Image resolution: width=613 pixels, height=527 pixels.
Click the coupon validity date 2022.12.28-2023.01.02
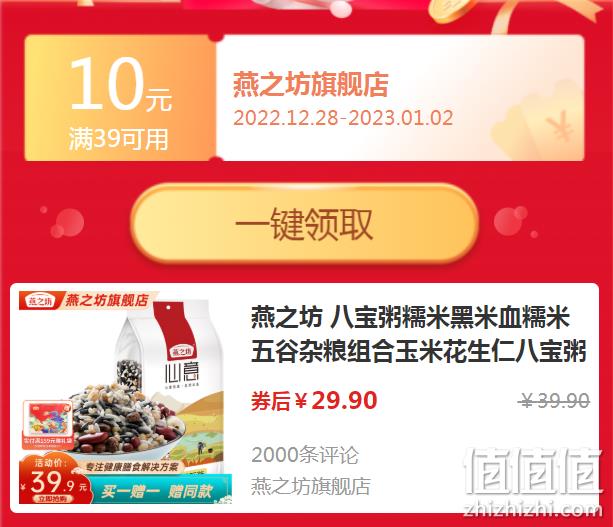pyautogui.click(x=343, y=118)
